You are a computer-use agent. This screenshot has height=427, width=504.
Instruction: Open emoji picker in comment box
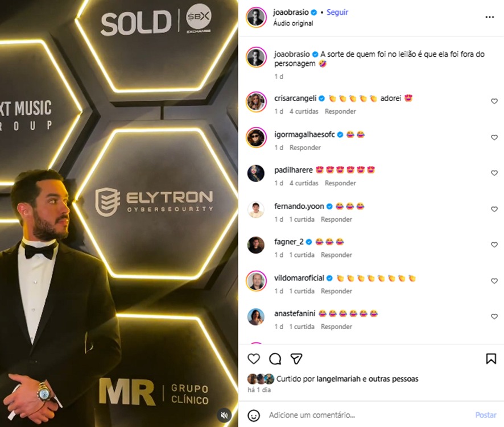[x=254, y=415]
